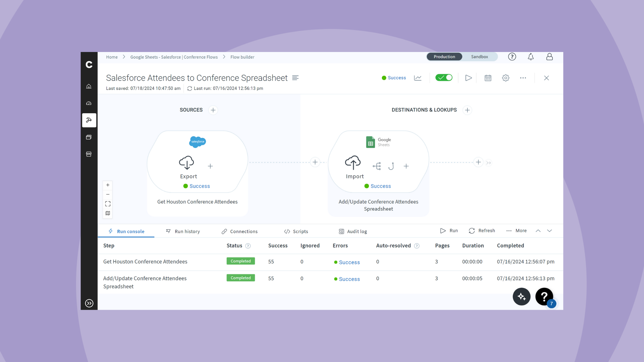Insert step between export and import

[x=315, y=162]
